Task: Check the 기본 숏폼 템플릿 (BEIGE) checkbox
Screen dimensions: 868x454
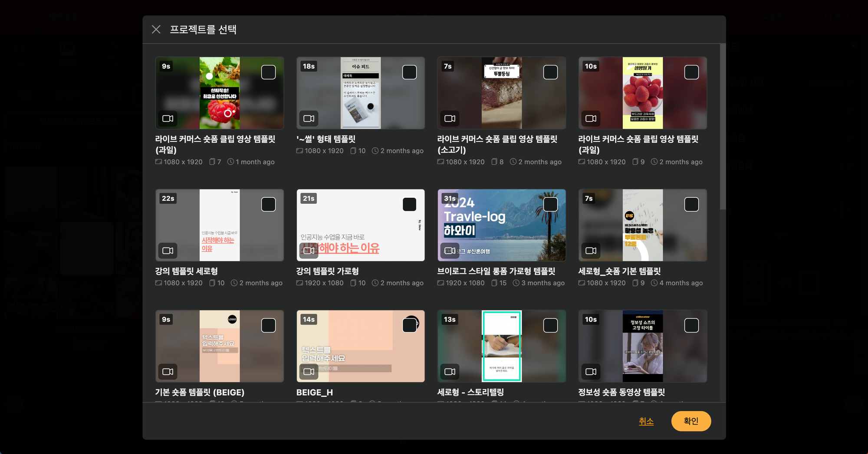Action: [269, 325]
